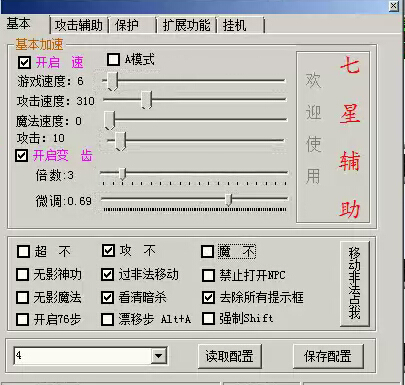Image resolution: width=405 pixels, height=385 pixels.
Task: Enable the 无影魔法 checkbox
Action: point(22,297)
